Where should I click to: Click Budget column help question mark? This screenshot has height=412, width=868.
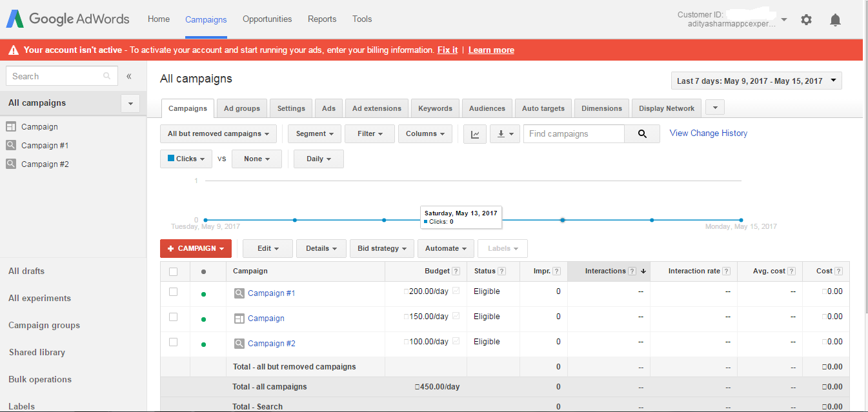point(456,271)
